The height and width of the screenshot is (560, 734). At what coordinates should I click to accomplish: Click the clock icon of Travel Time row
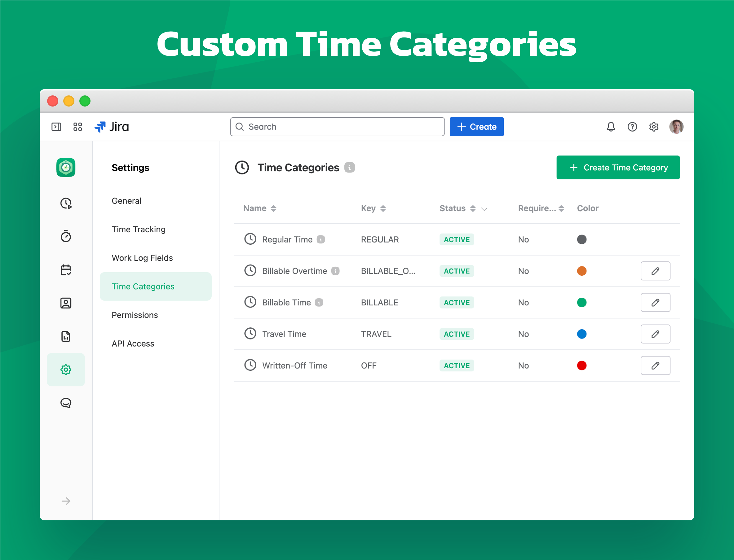250,334
